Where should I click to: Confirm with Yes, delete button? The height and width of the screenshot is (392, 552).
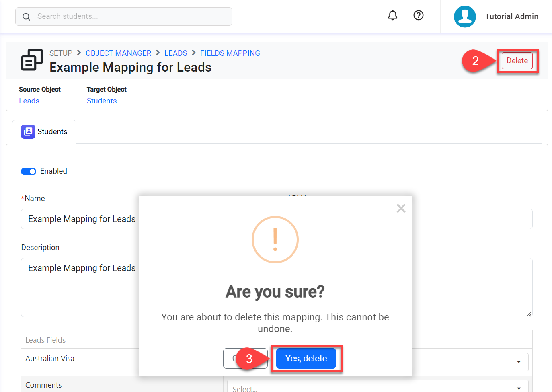tap(306, 358)
